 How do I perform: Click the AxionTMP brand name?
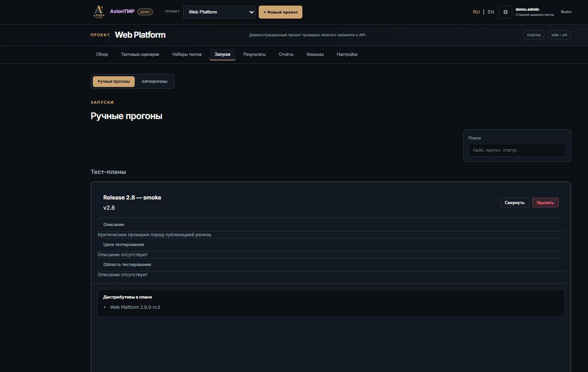pos(122,12)
